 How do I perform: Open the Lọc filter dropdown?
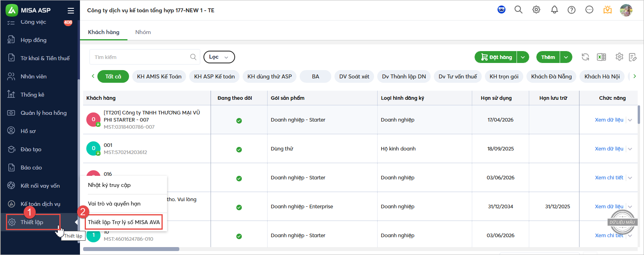point(219,57)
